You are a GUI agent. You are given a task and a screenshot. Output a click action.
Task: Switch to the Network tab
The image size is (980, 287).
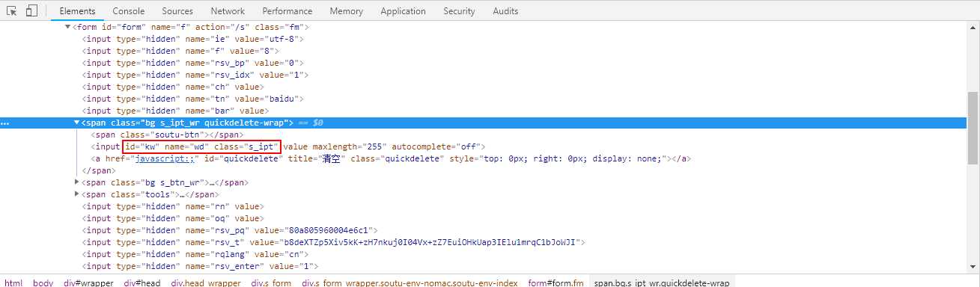coord(228,11)
